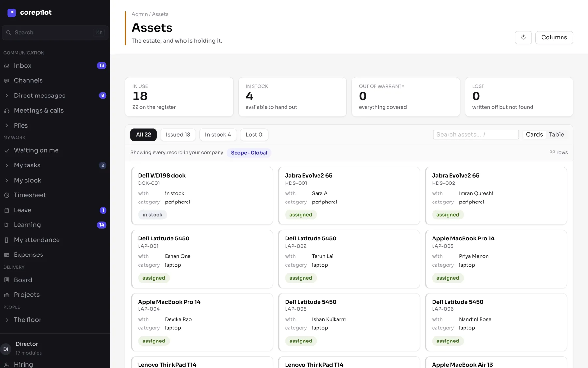The image size is (588, 368).
Task: Click the In Stock stat card
Action: click(292, 97)
